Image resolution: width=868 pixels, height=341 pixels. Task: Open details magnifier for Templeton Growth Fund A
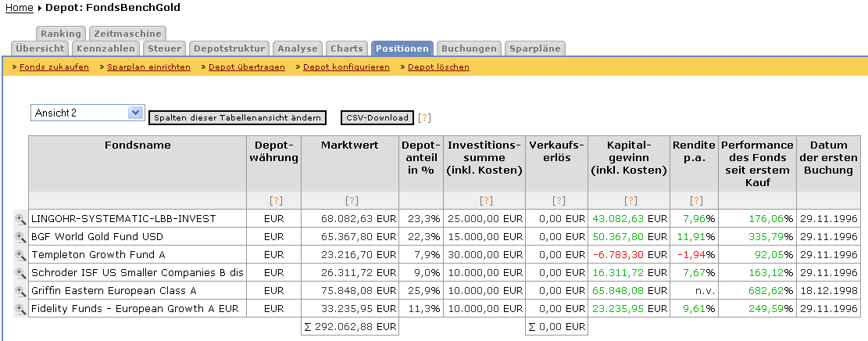click(20, 255)
